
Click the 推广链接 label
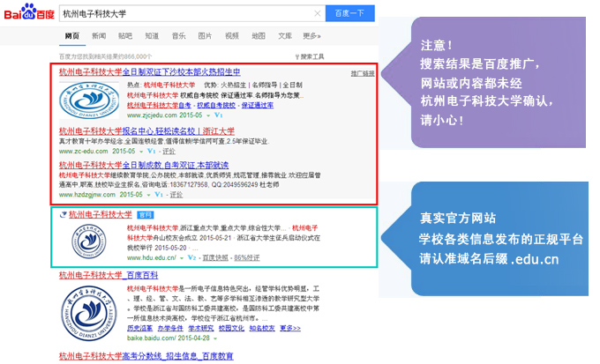[363, 73]
